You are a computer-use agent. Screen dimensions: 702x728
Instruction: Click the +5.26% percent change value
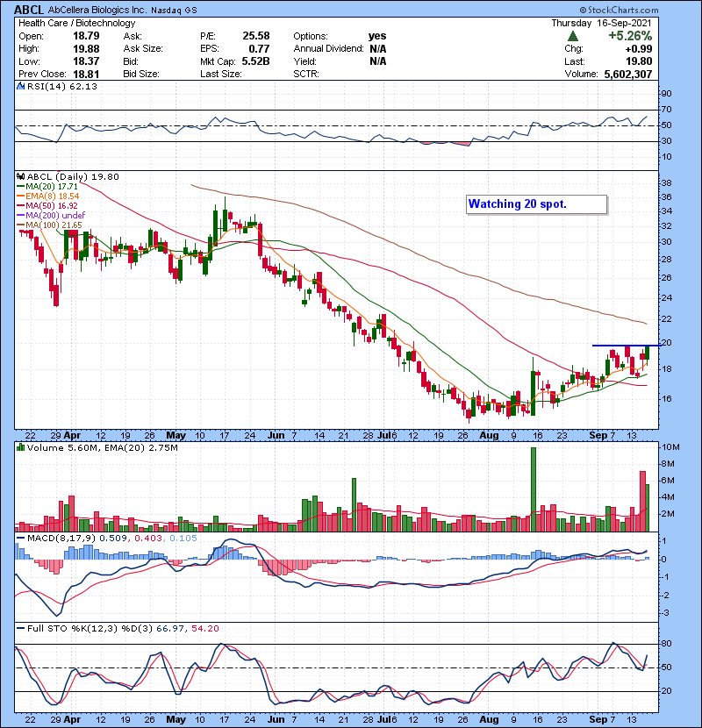[x=630, y=36]
